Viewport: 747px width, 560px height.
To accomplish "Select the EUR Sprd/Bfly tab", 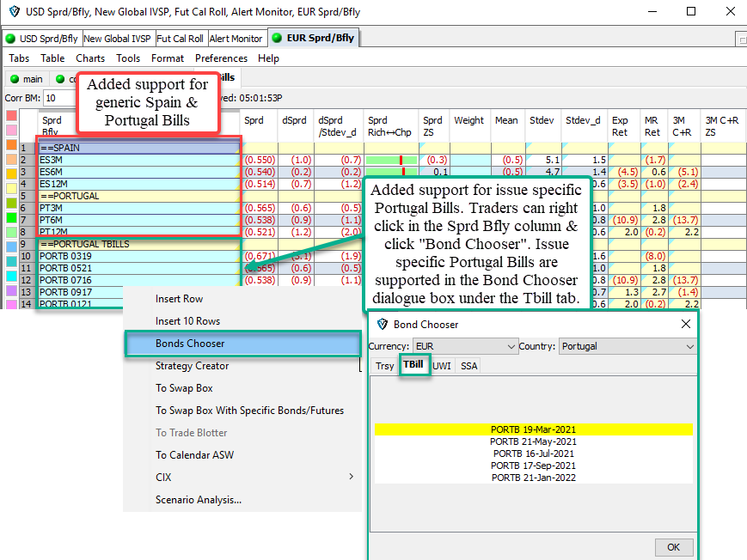I will click(315, 38).
